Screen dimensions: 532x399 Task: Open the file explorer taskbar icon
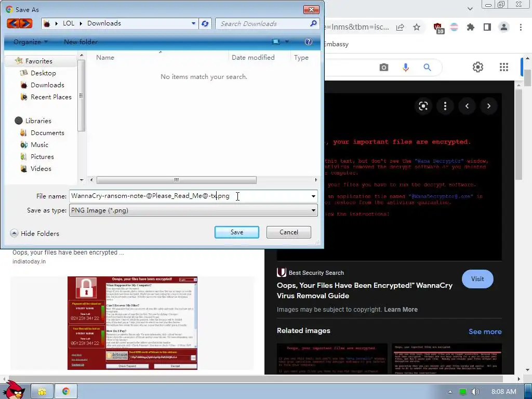click(x=42, y=392)
